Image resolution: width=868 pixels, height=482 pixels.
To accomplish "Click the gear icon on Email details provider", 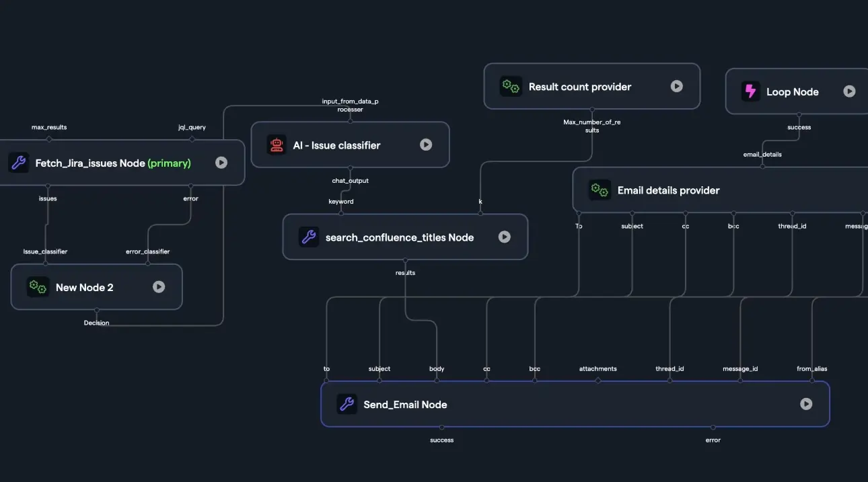I will point(599,190).
